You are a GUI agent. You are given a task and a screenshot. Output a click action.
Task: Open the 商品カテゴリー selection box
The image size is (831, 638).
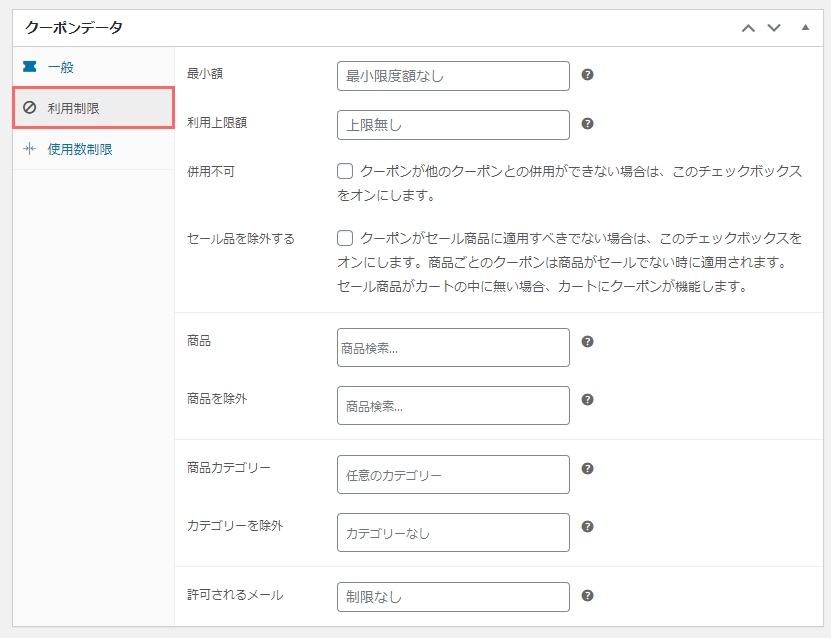(453, 474)
